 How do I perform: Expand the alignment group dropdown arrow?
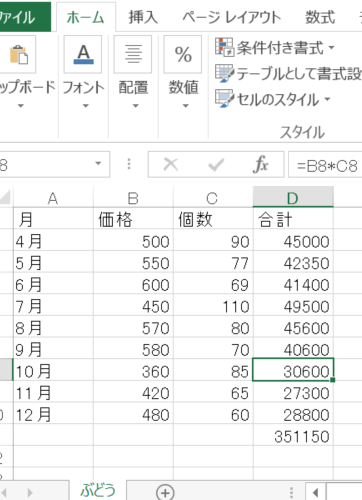pos(135,106)
